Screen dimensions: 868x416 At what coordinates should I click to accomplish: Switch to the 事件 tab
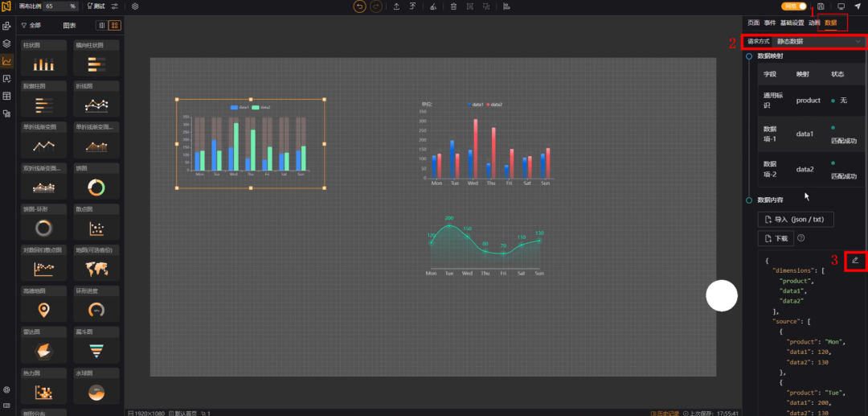[x=769, y=23]
